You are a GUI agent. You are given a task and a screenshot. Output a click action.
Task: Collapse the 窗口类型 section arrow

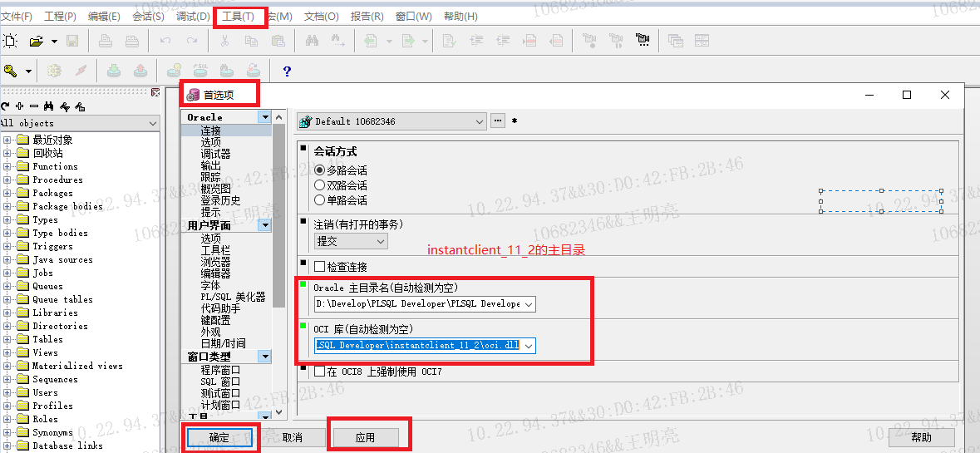[x=265, y=357]
